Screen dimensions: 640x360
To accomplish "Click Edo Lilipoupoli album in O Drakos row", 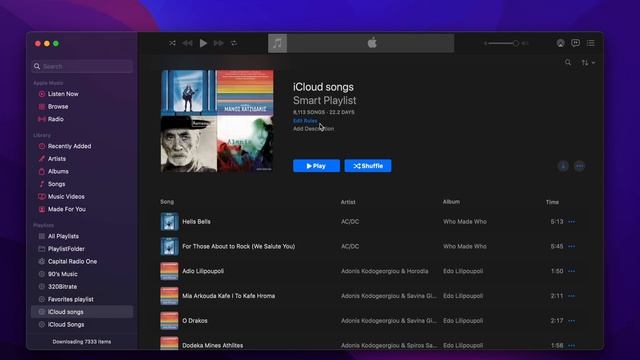I will [x=463, y=321].
